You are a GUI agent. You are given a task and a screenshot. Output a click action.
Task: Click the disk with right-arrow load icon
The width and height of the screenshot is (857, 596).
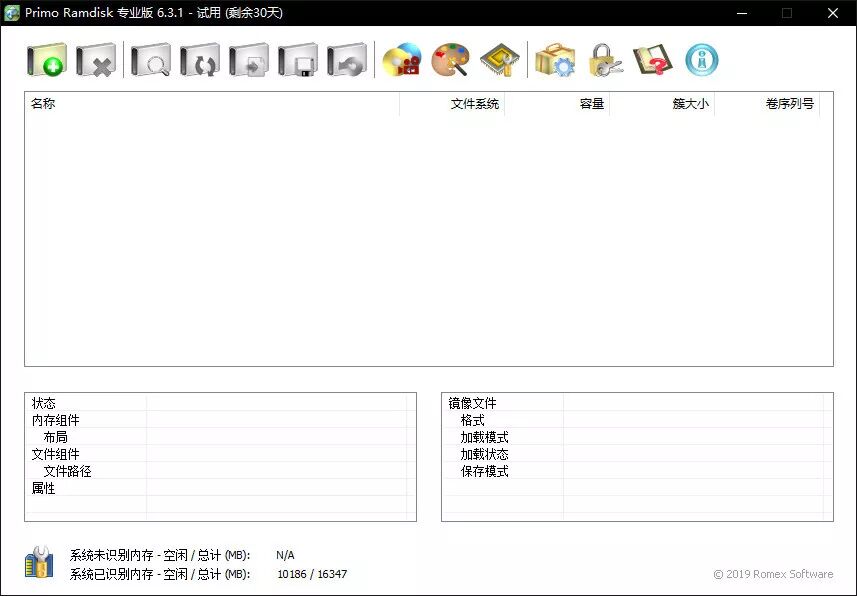click(x=249, y=60)
